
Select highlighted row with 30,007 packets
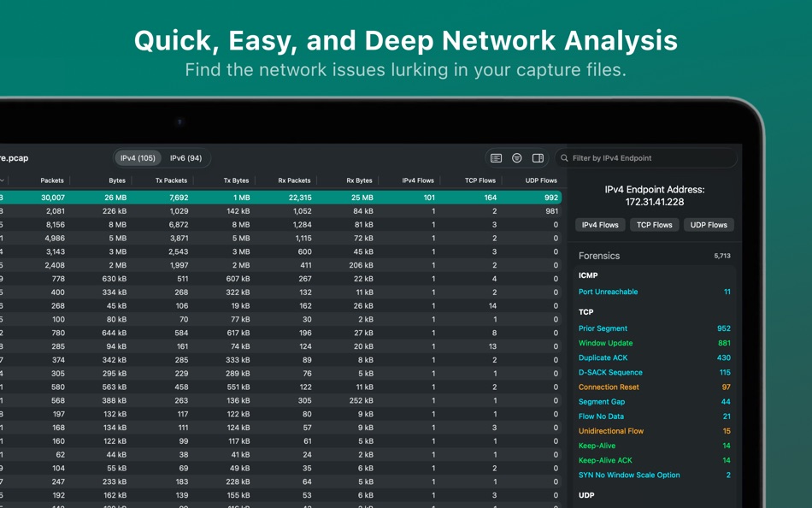pyautogui.click(x=280, y=198)
